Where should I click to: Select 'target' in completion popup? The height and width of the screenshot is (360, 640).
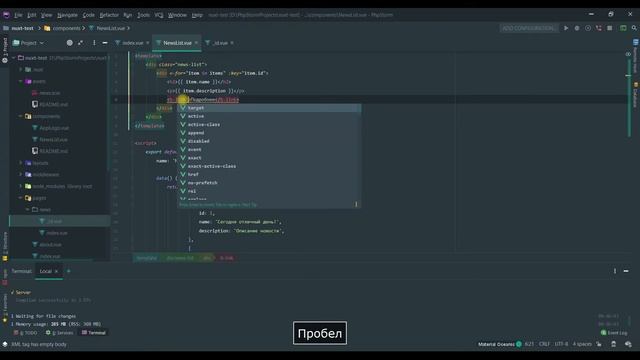[x=269, y=108]
